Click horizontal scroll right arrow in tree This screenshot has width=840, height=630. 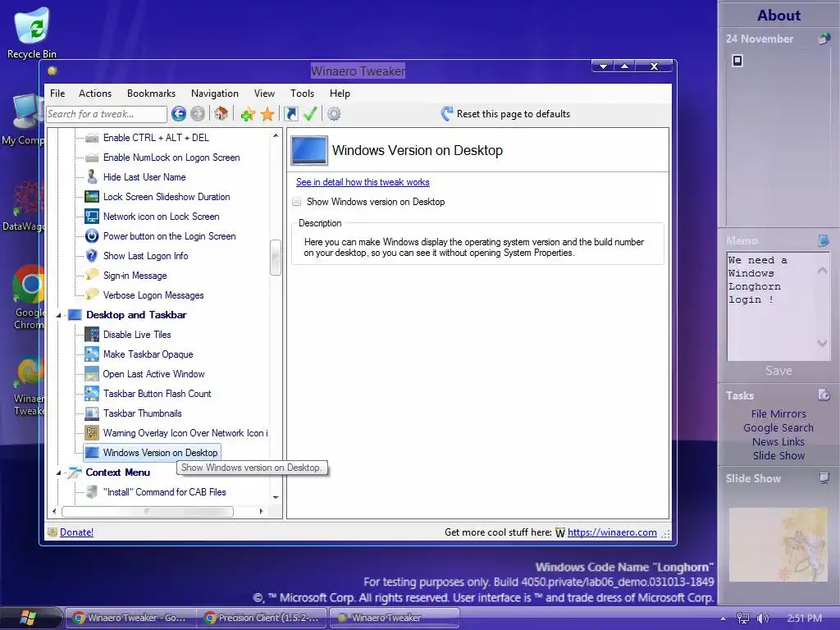click(x=261, y=511)
